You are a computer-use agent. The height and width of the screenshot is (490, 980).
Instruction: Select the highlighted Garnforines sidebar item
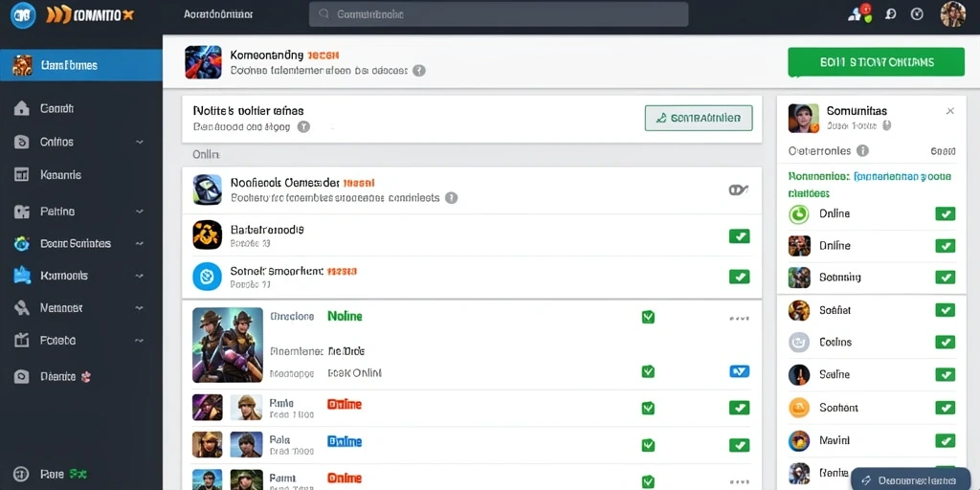point(81,65)
